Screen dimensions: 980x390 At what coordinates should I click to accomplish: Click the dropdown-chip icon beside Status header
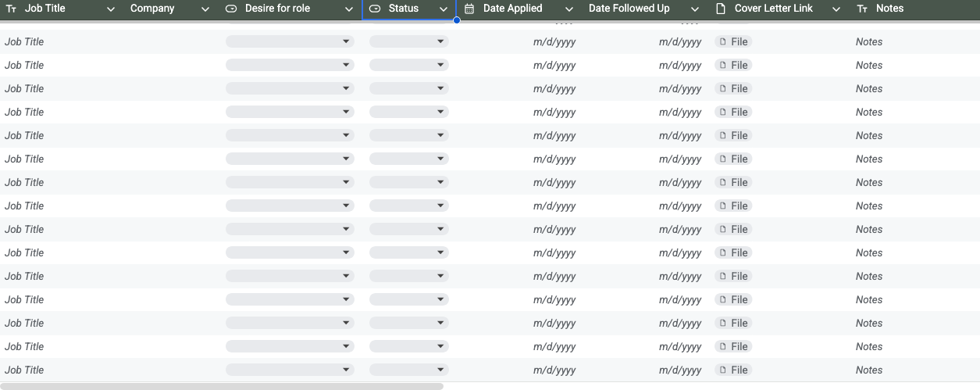375,9
